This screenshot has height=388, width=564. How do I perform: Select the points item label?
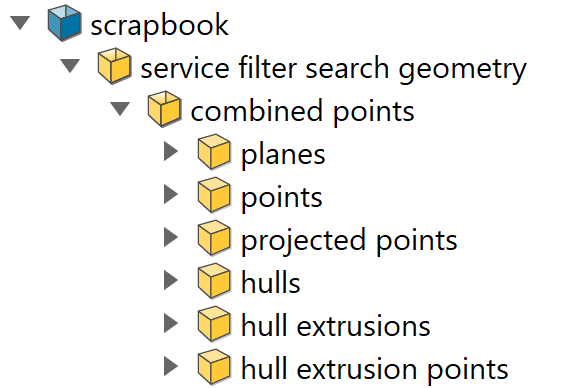point(282,199)
